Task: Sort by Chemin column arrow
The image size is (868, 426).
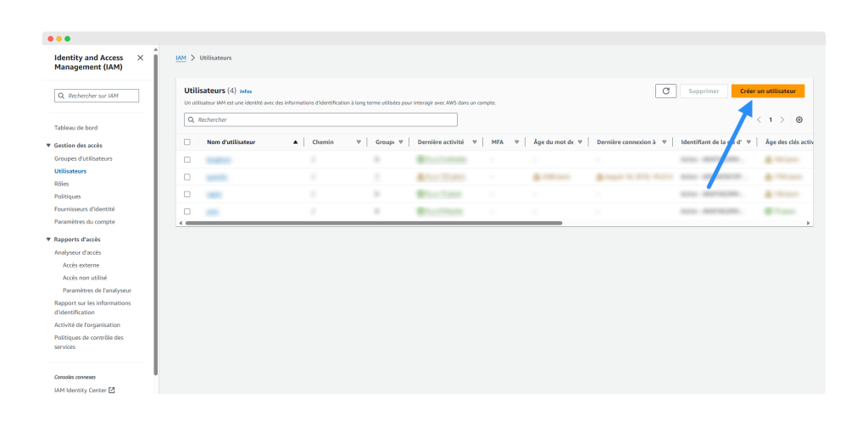Action: tap(359, 142)
